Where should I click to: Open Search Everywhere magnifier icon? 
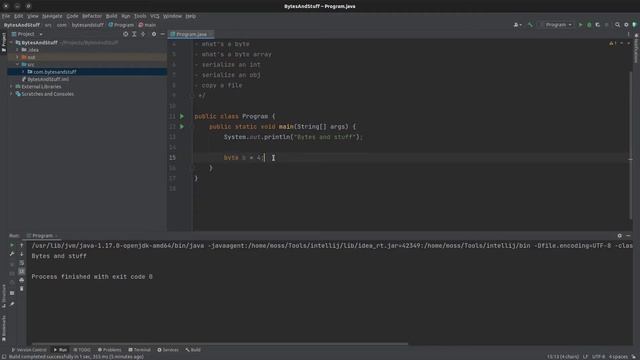click(x=617, y=25)
